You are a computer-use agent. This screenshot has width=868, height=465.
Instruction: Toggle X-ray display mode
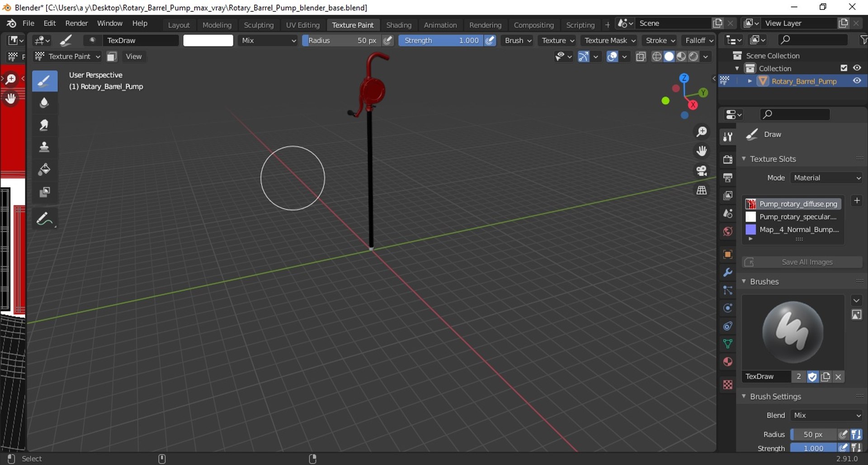tap(641, 57)
